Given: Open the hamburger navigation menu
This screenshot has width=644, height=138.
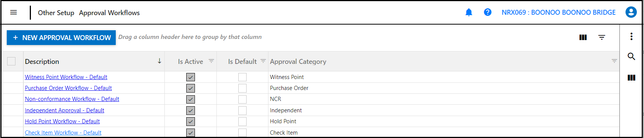Looking at the screenshot, I should pos(14,12).
